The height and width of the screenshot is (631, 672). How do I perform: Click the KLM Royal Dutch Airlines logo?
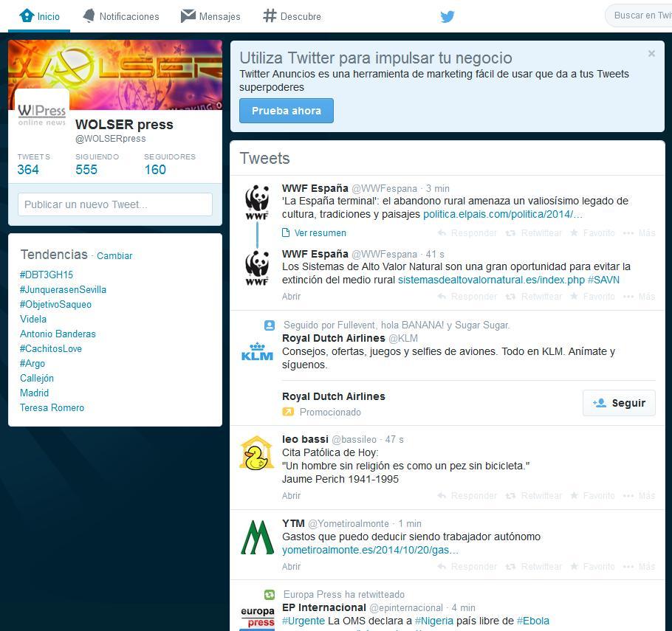tap(257, 352)
